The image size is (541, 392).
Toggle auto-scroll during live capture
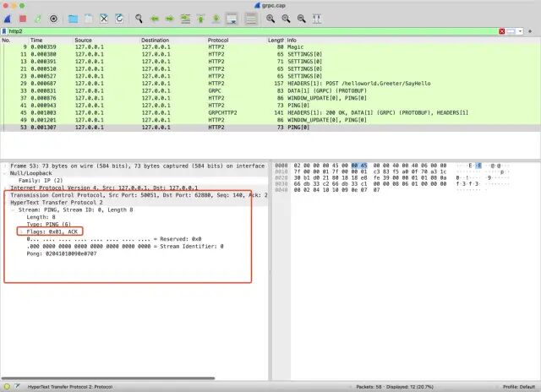(232, 19)
